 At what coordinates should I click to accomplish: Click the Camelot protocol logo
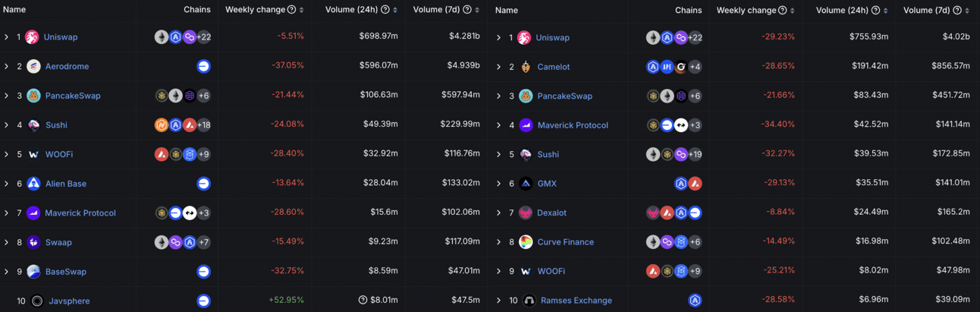(x=526, y=67)
